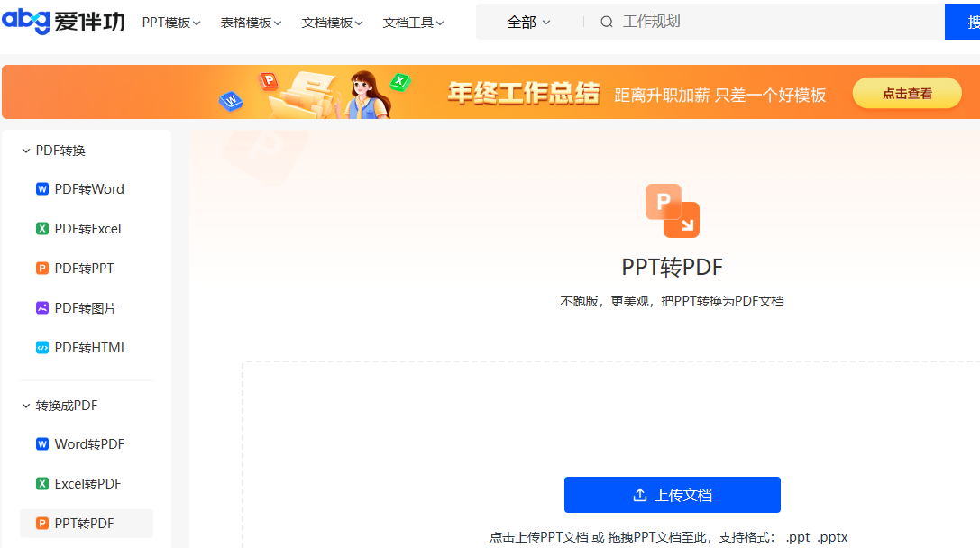Image resolution: width=980 pixels, height=548 pixels.
Task: Select the W icon next to Word转PDF
Action: tap(41, 443)
